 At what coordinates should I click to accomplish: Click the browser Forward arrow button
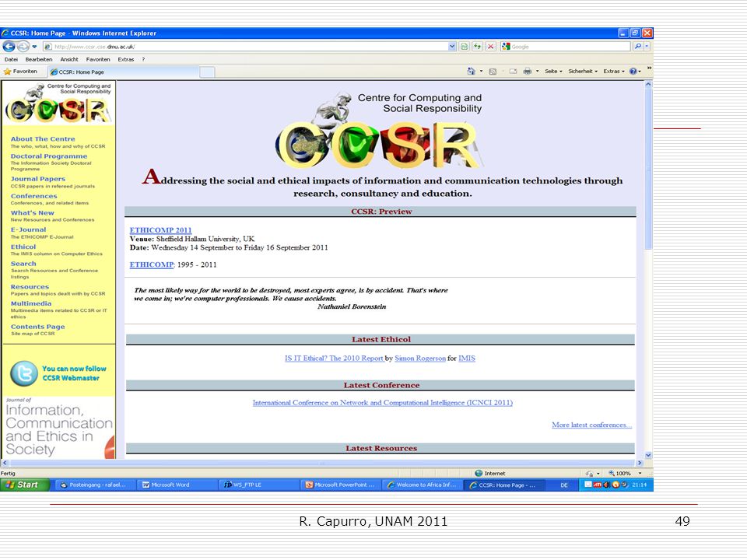pos(23,47)
